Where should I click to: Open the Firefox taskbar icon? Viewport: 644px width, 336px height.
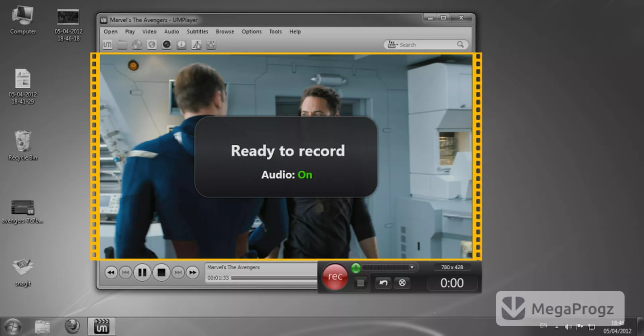pyautogui.click(x=72, y=326)
